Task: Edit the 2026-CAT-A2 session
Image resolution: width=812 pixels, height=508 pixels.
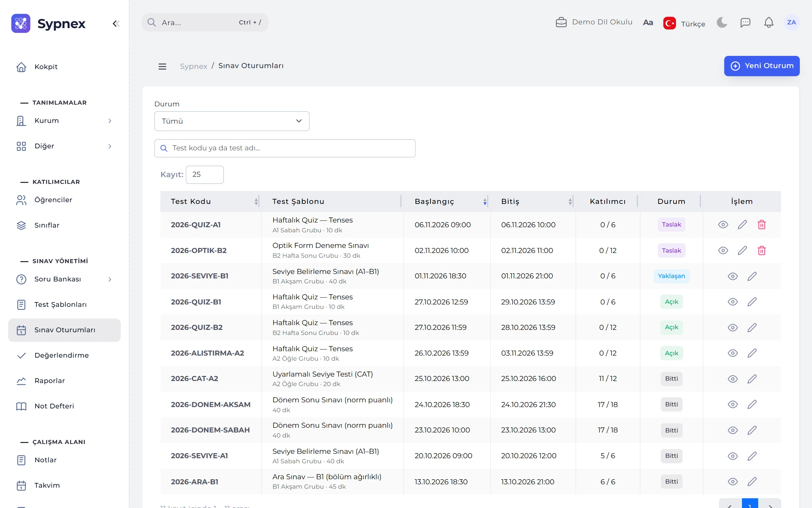Action: tap(752, 379)
